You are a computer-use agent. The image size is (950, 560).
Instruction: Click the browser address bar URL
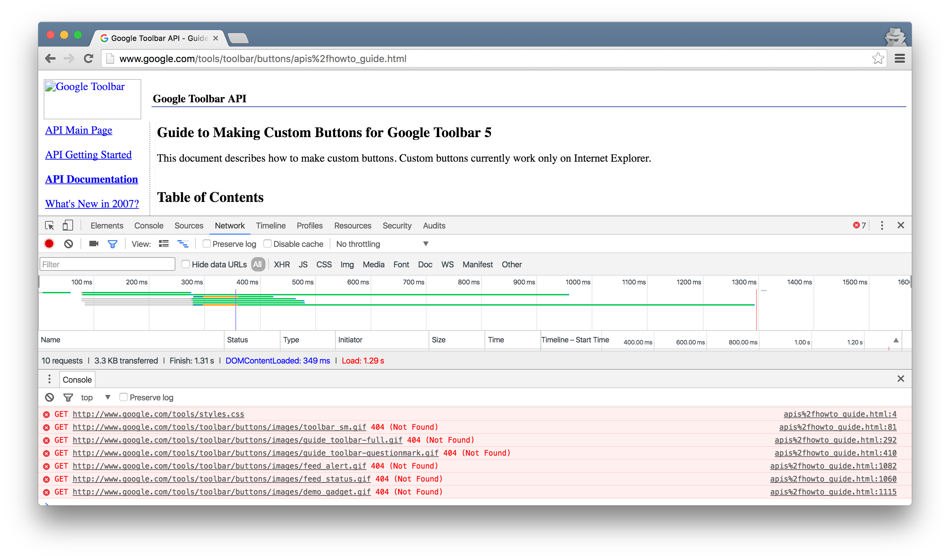point(263,59)
